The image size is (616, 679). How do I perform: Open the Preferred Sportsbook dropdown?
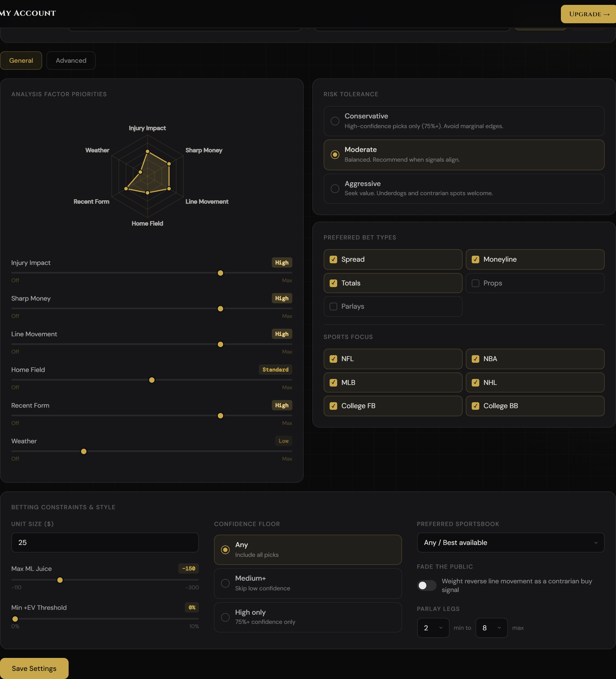click(511, 542)
